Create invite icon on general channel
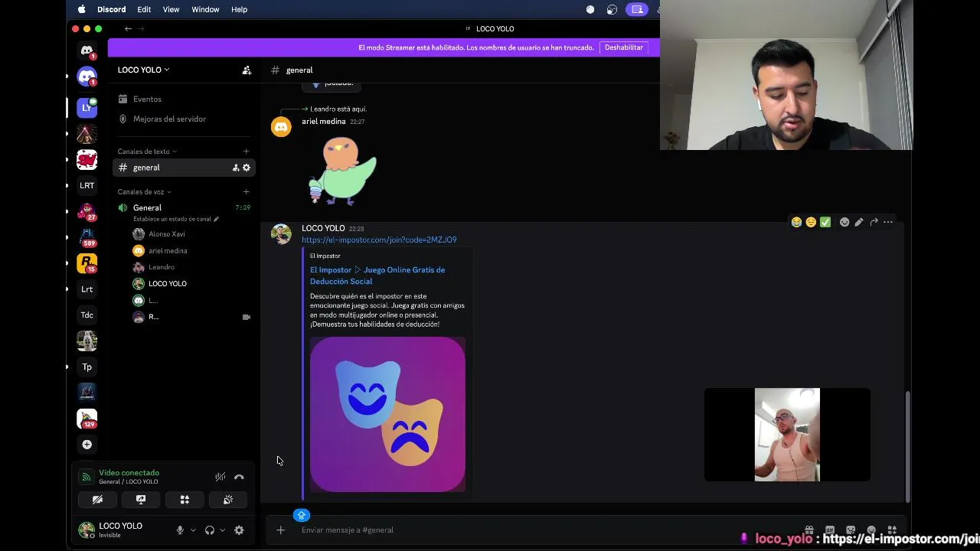The image size is (980, 551). [x=236, y=168]
